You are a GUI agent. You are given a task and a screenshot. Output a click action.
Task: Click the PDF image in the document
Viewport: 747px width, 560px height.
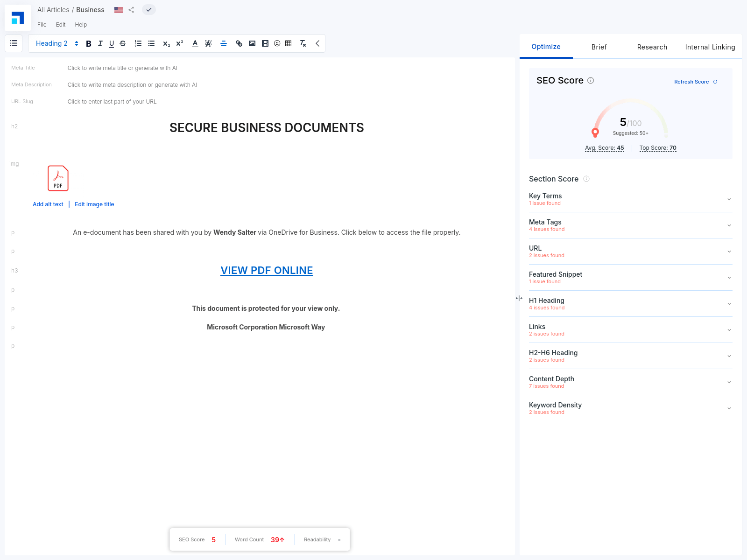[x=58, y=178]
